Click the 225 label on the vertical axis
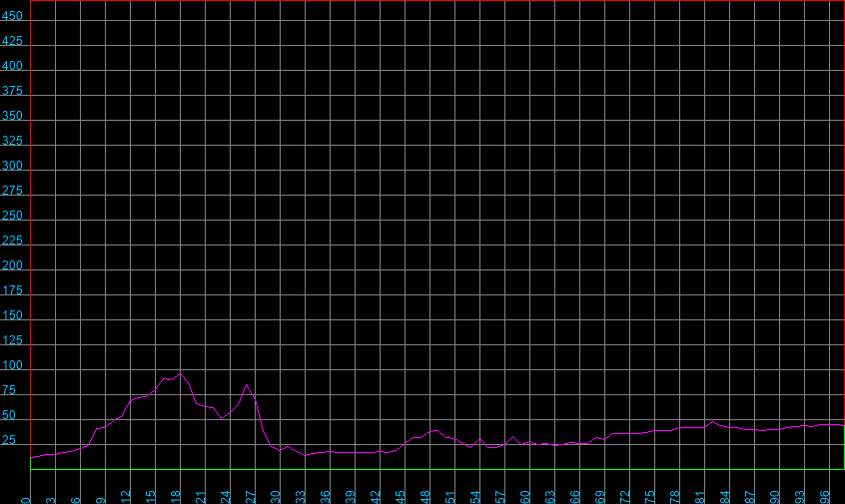This screenshot has height=504, width=845. pos(12,241)
